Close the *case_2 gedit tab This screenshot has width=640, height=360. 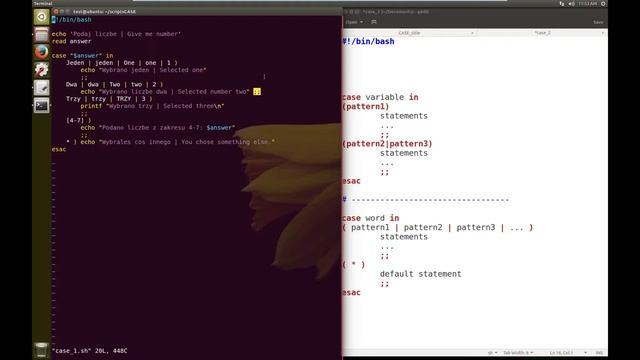point(602,33)
